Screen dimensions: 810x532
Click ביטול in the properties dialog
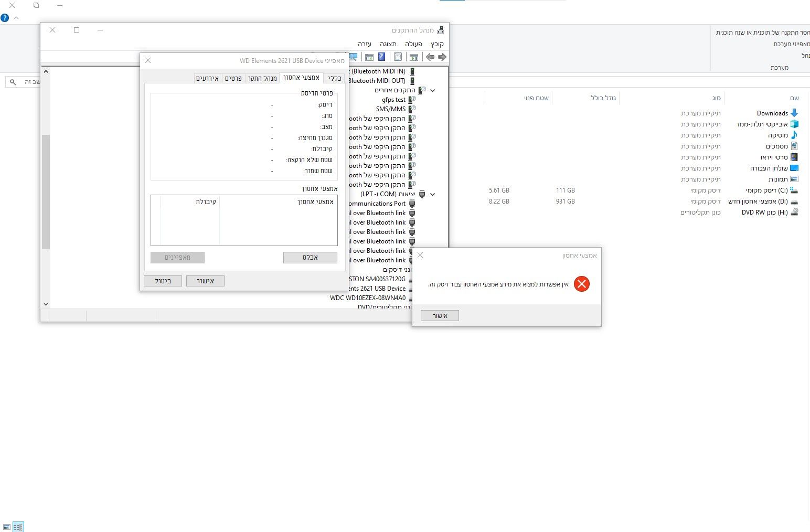tap(163, 281)
